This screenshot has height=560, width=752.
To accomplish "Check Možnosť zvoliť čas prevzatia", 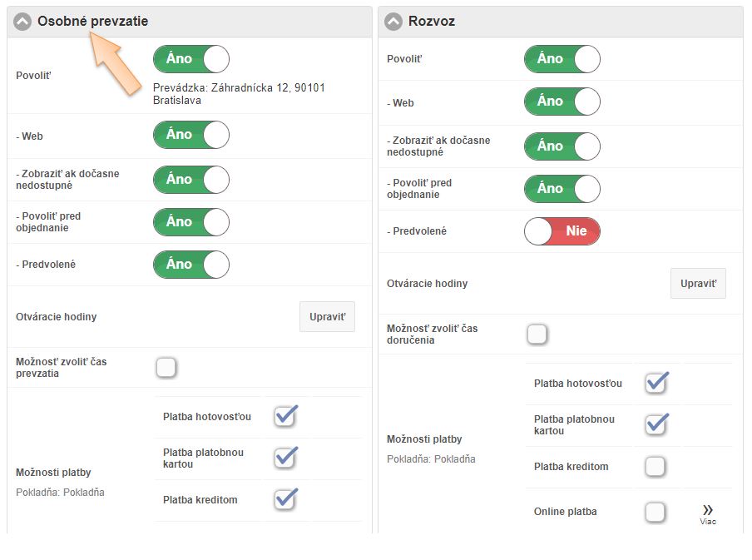I will [166, 367].
